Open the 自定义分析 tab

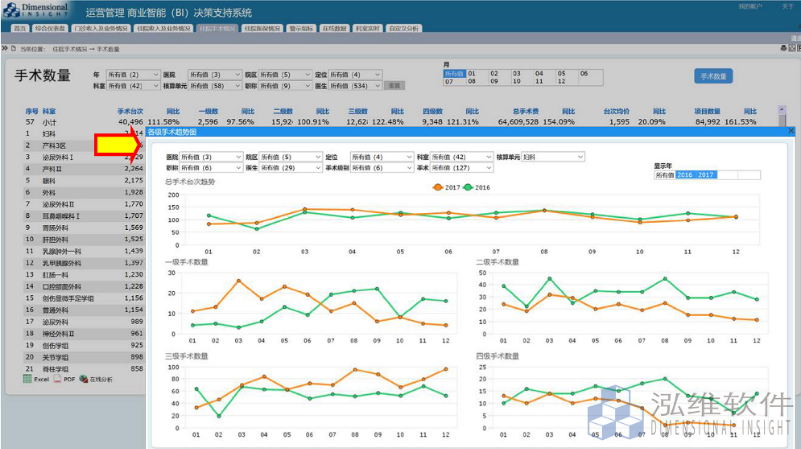pyautogui.click(x=404, y=29)
